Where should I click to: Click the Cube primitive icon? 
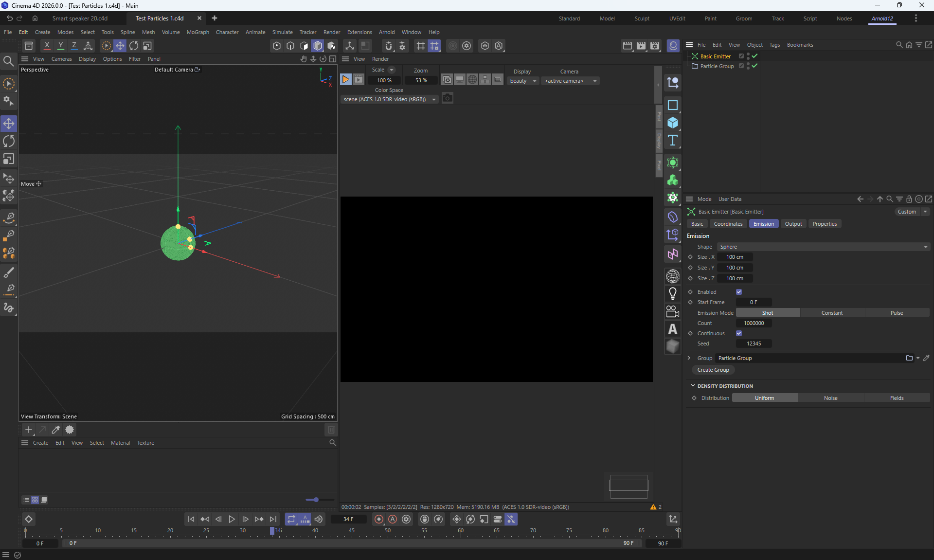point(673,123)
